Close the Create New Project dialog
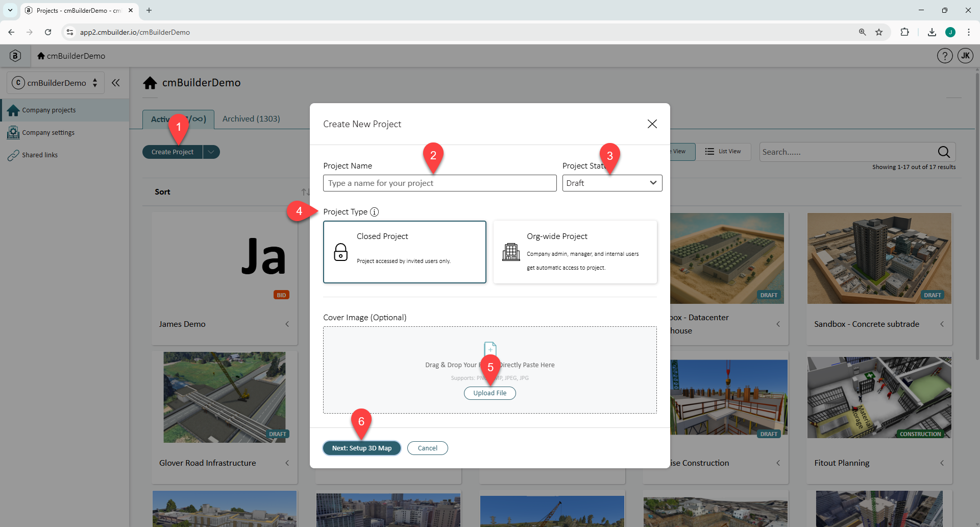Image resolution: width=980 pixels, height=527 pixels. [652, 124]
